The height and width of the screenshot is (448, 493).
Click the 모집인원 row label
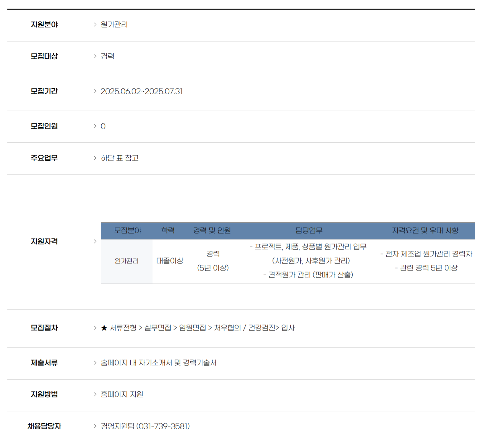pyautogui.click(x=44, y=126)
